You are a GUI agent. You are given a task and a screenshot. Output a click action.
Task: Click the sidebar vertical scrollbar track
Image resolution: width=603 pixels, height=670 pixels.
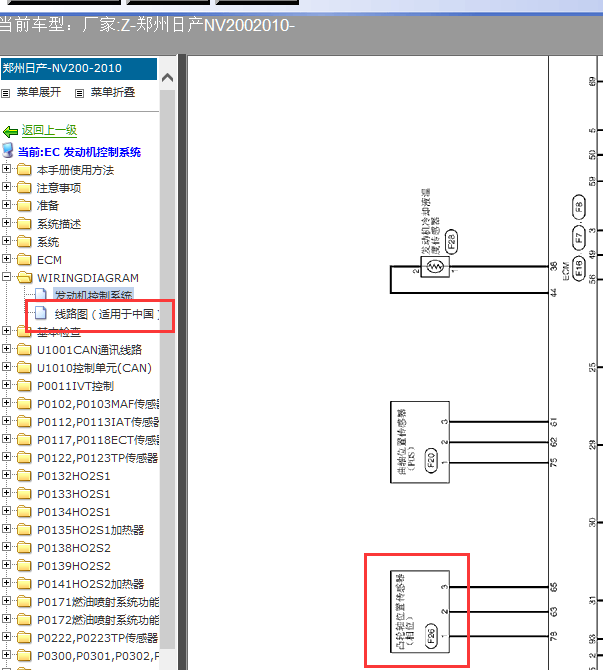pos(168,367)
